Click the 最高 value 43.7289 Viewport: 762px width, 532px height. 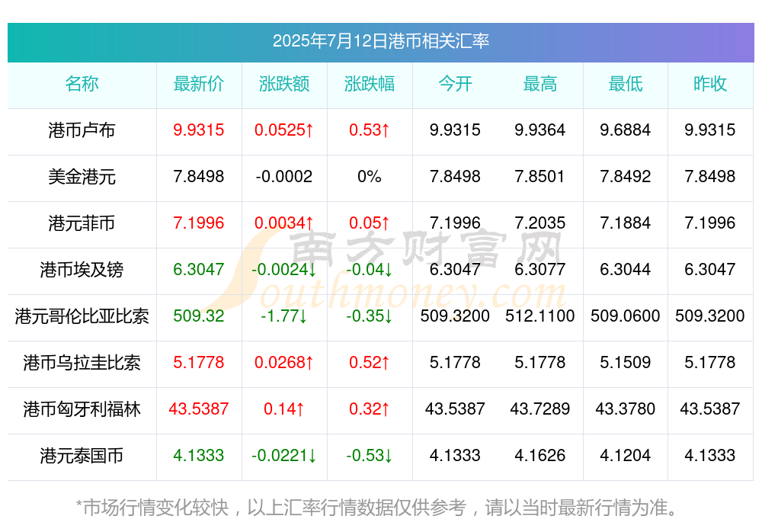540,409
